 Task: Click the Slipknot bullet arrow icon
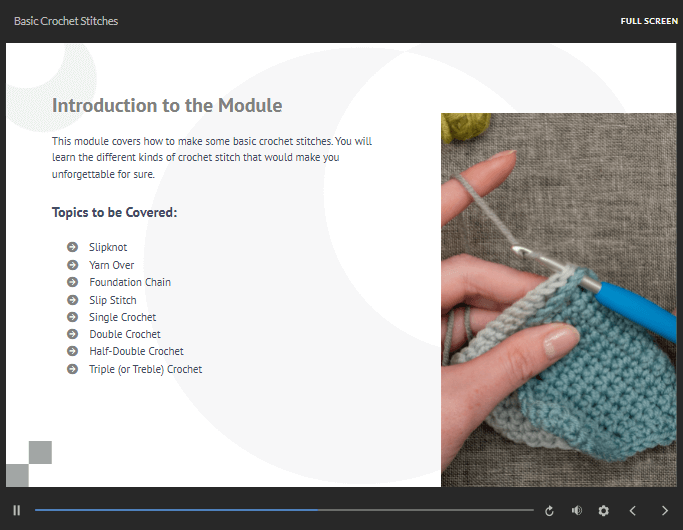[x=72, y=247]
